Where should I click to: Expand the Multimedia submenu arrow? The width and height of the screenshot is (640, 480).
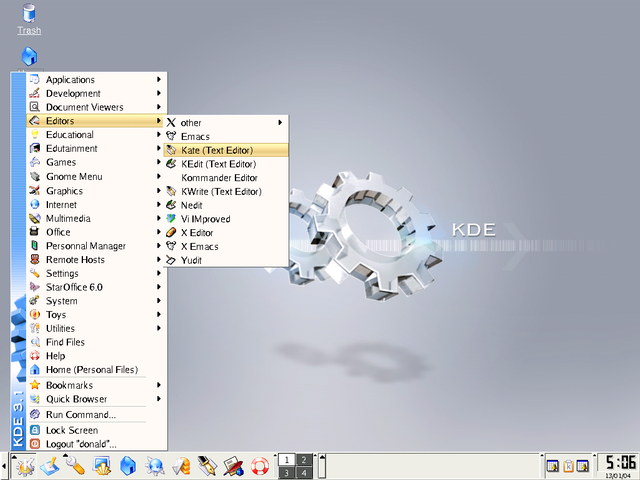[159, 218]
